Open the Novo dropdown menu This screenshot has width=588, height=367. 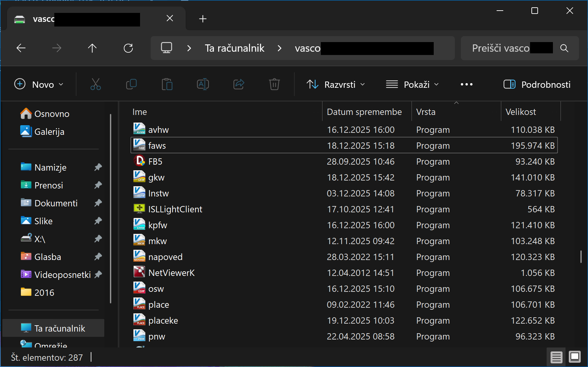tap(39, 84)
